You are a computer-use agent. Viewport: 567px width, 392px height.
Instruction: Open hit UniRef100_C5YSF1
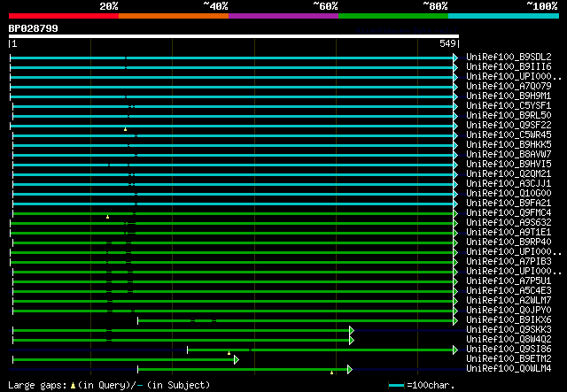(x=509, y=106)
